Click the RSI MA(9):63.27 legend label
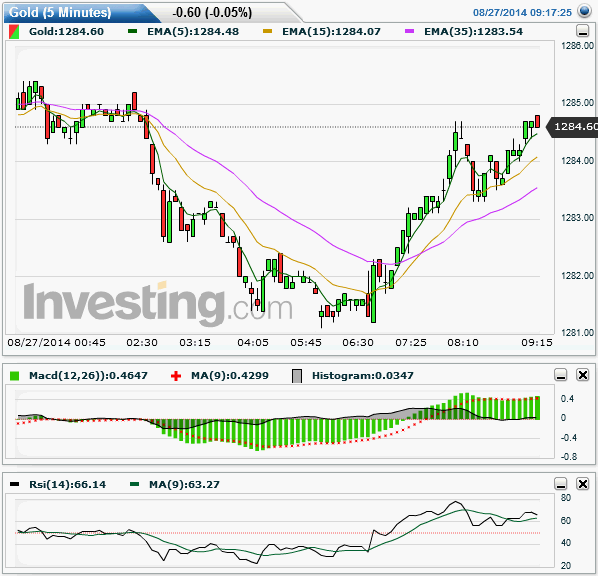The height and width of the screenshot is (576, 598). click(184, 484)
